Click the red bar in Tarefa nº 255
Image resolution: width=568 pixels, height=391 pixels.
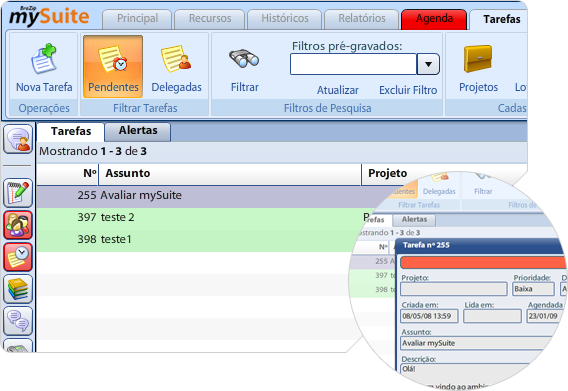[x=483, y=262]
